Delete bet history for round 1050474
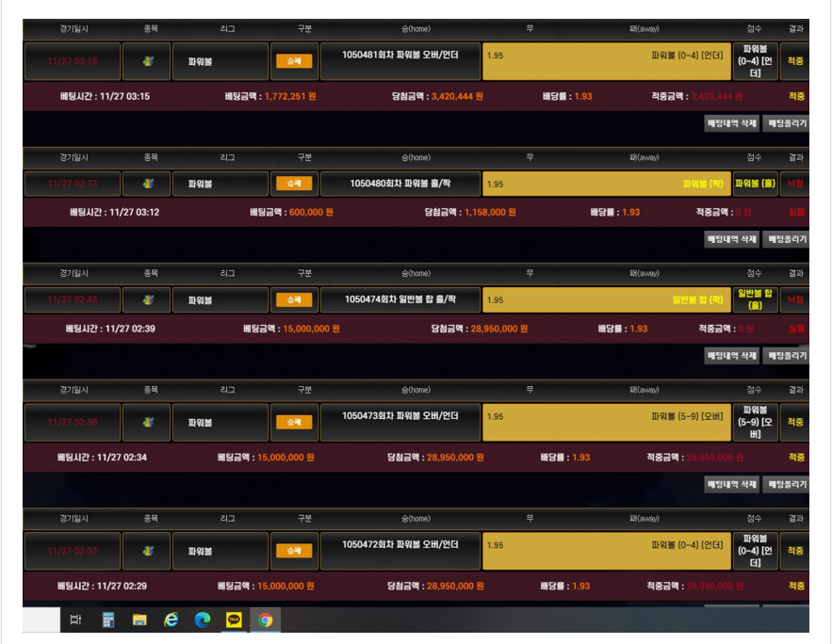832x644 pixels. click(732, 356)
